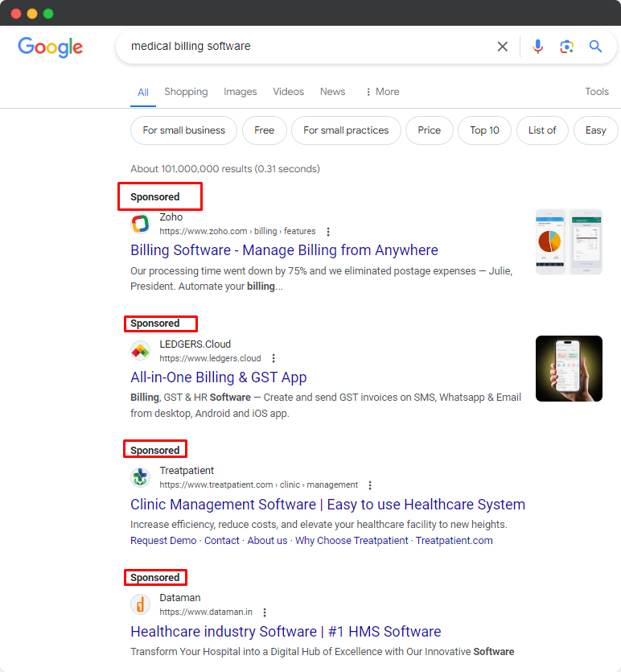Expand the More search categories menu

coord(382,92)
